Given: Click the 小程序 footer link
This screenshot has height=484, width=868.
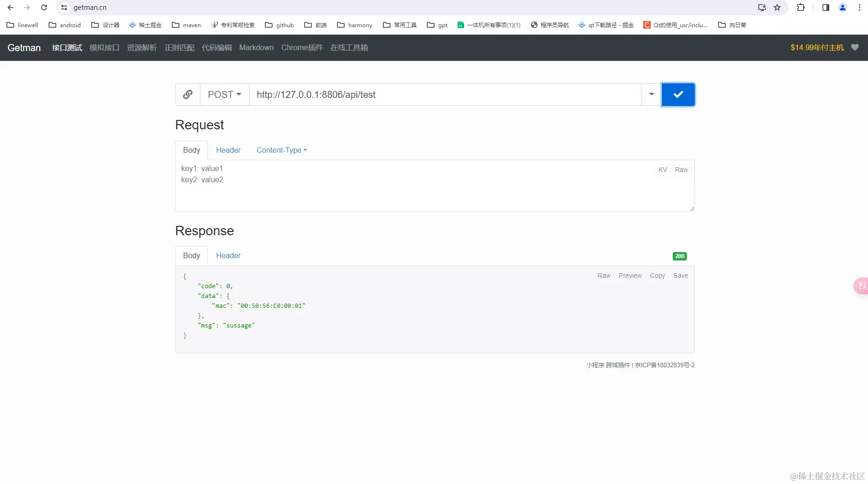Looking at the screenshot, I should (x=595, y=365).
